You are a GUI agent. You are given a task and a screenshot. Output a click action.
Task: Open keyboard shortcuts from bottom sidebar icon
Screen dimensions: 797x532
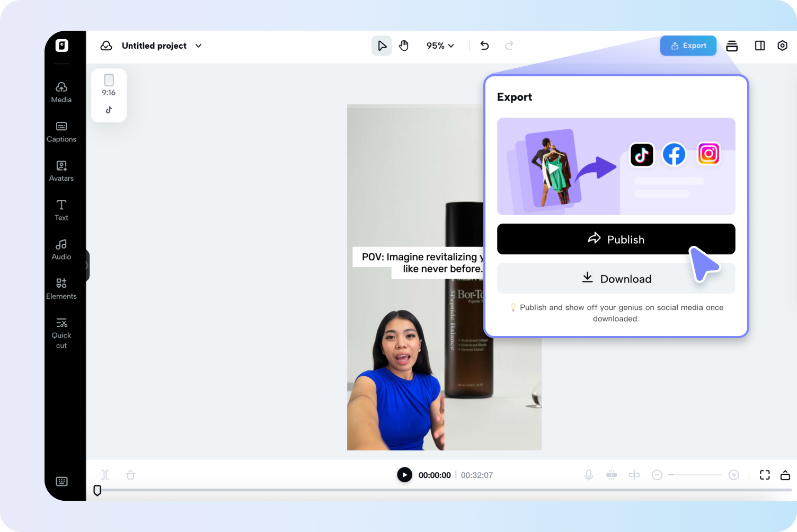[61, 481]
